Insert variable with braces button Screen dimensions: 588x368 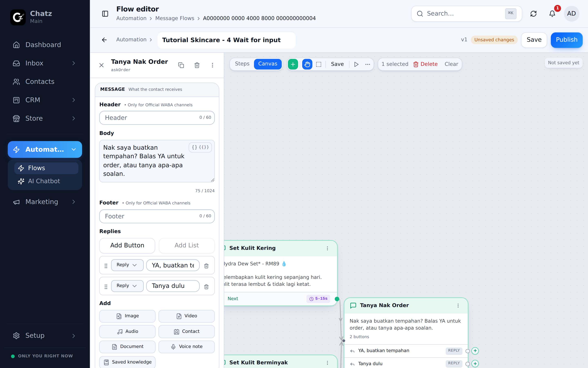(200, 147)
